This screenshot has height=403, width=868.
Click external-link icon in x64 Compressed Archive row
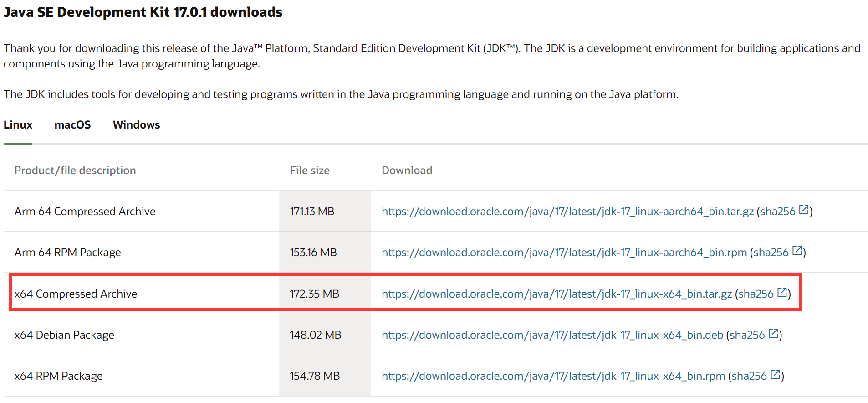click(782, 293)
